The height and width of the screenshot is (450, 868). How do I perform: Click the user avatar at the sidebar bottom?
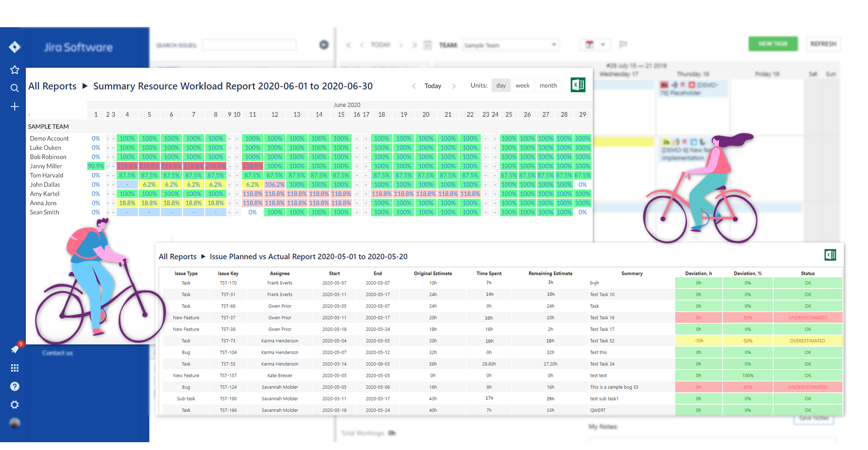[x=15, y=423]
